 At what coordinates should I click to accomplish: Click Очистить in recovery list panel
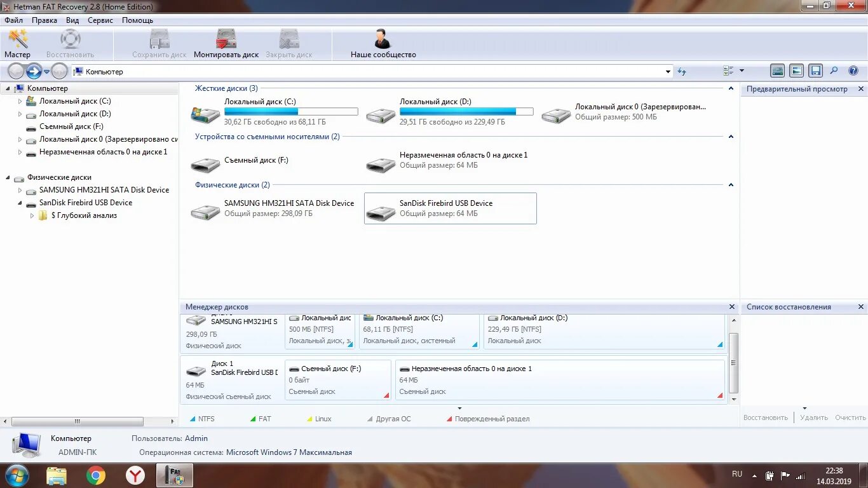click(850, 417)
